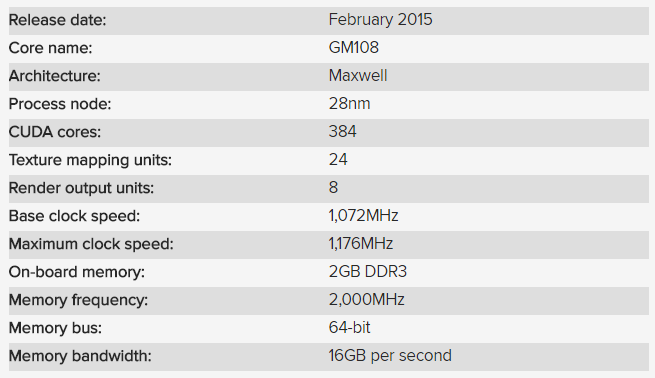Select the Maxwell architecture value
This screenshot has width=655, height=378.
coord(358,76)
